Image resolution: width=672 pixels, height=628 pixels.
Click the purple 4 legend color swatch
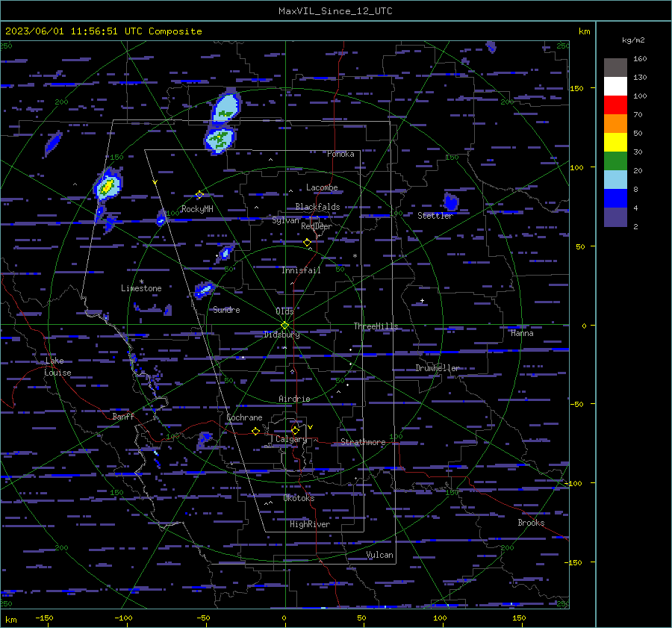coord(615,217)
